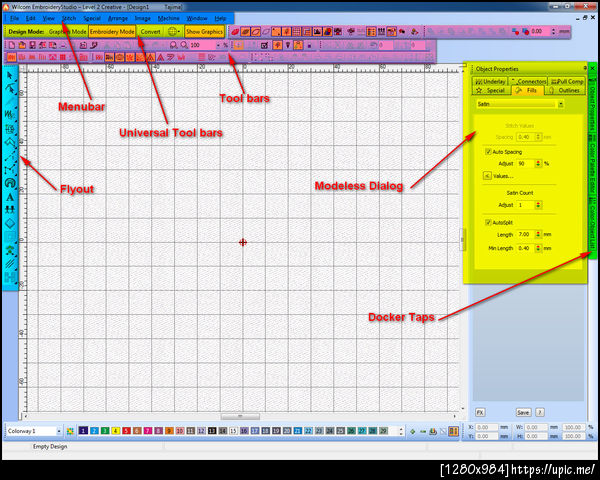Open the Special tab
The height and width of the screenshot is (480, 600).
(491, 90)
